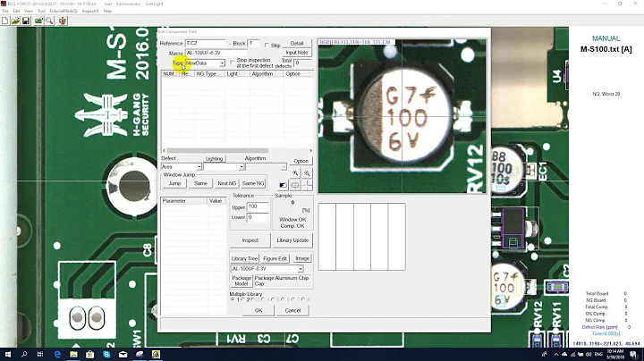The height and width of the screenshot is (361, 644).
Task: Click the Option button
Action: coord(301,161)
